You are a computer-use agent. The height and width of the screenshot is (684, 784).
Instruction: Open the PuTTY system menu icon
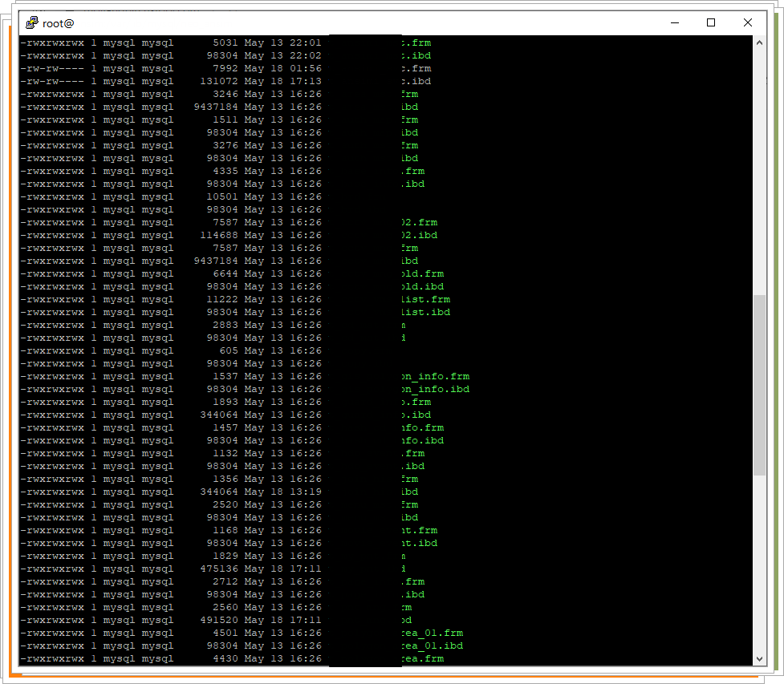pos(32,23)
